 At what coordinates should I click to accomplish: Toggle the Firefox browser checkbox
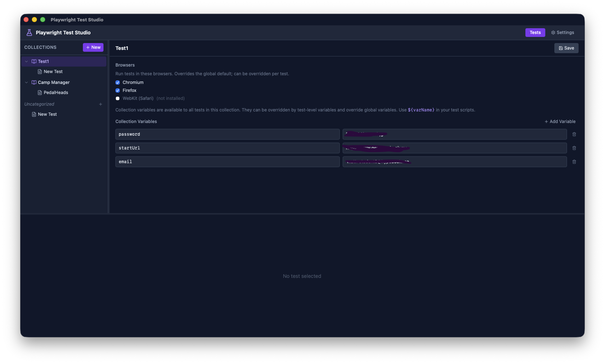point(118,90)
